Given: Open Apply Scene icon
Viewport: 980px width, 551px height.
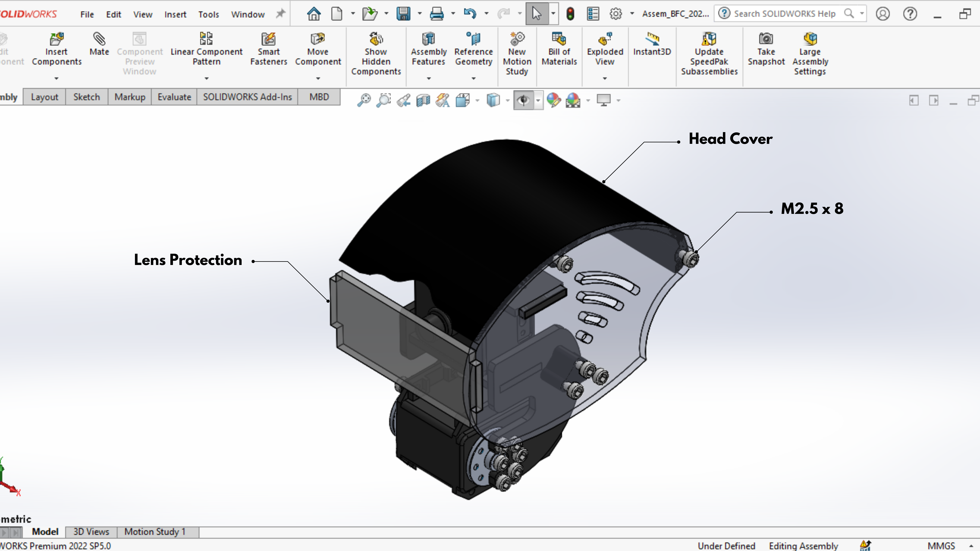Looking at the screenshot, I should [573, 100].
